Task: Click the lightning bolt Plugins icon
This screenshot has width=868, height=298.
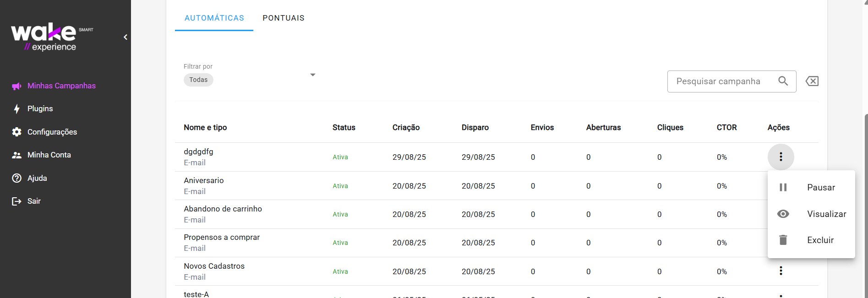Action: click(17, 109)
